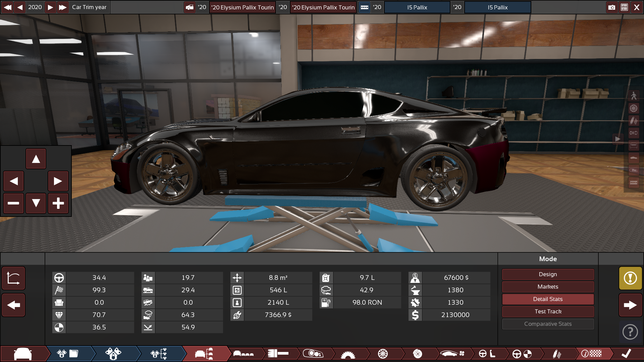Click the camera screenshot icon
644x362 pixels.
[x=612, y=7]
